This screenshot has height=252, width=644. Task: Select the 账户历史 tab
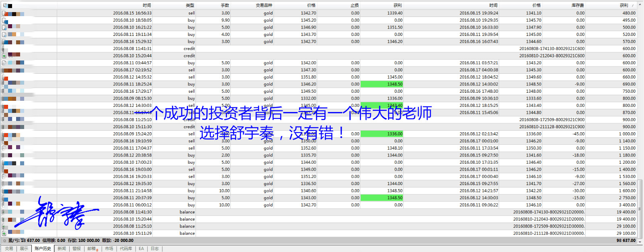(43, 249)
